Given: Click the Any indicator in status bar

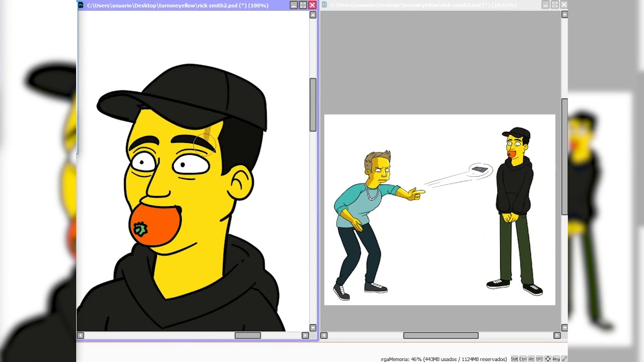Looking at the screenshot, I should pyautogui.click(x=556, y=359).
